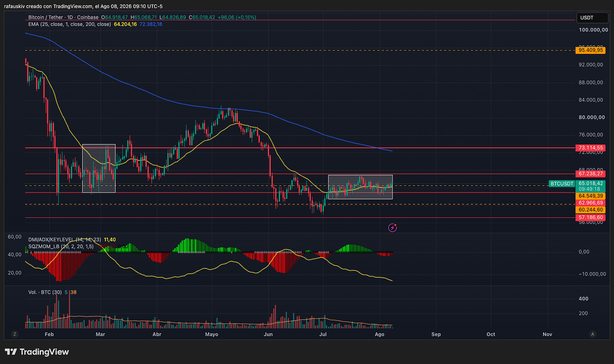The image size is (614, 364).
Task: Click the yellow EMA value 64.204,16
Action: point(126,24)
